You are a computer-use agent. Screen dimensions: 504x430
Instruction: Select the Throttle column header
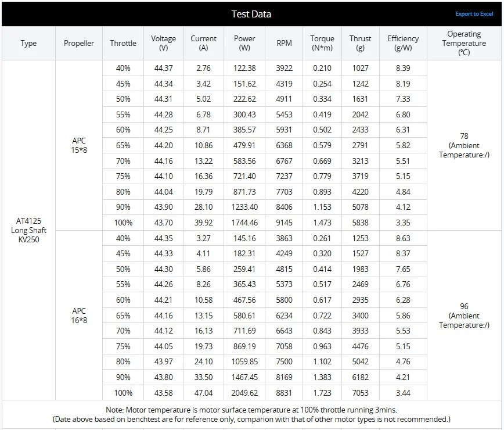point(123,43)
